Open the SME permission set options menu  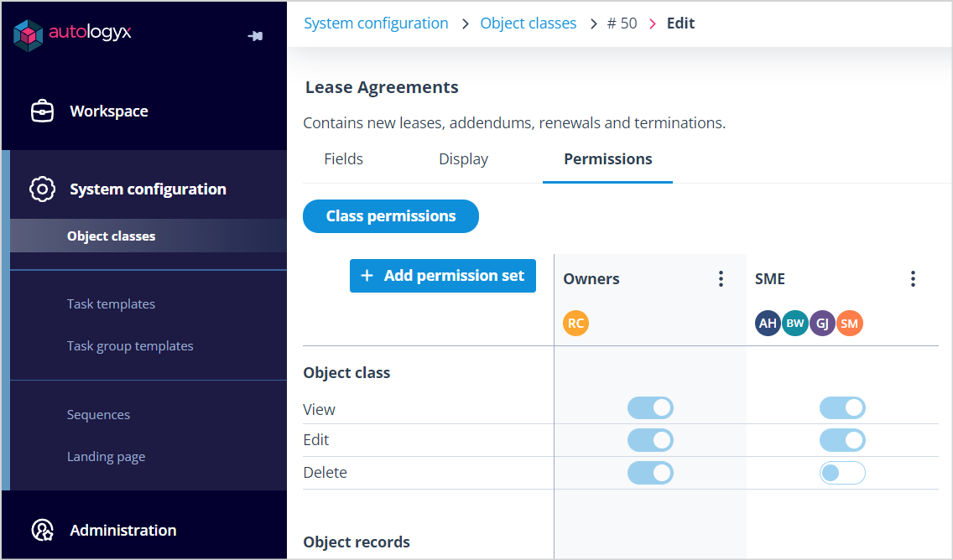coord(913,279)
